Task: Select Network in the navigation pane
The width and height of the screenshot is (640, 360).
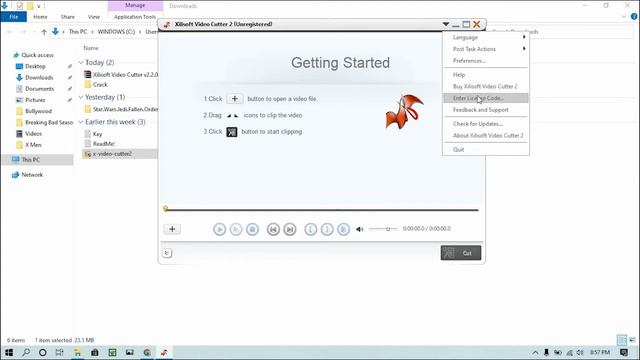Action: (32, 175)
